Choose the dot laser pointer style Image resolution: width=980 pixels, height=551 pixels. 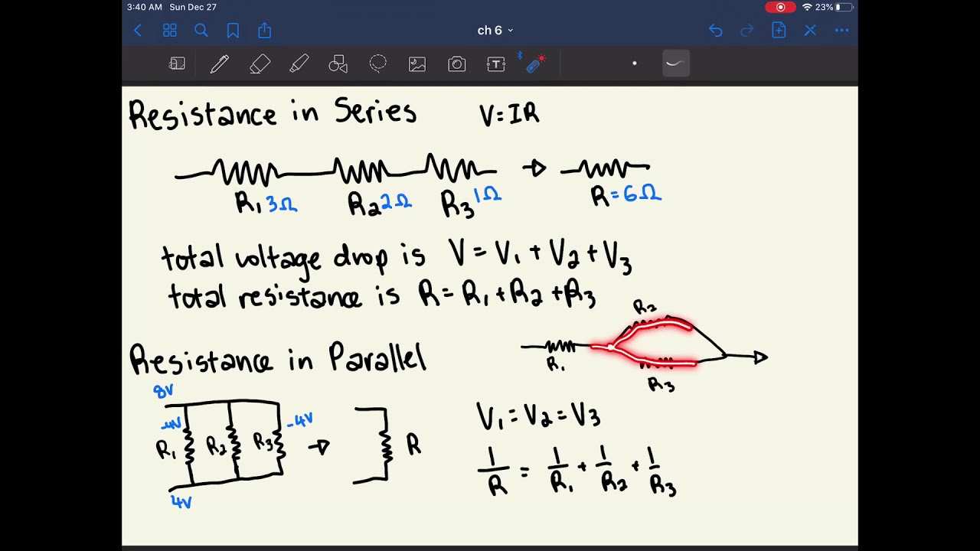tap(635, 64)
